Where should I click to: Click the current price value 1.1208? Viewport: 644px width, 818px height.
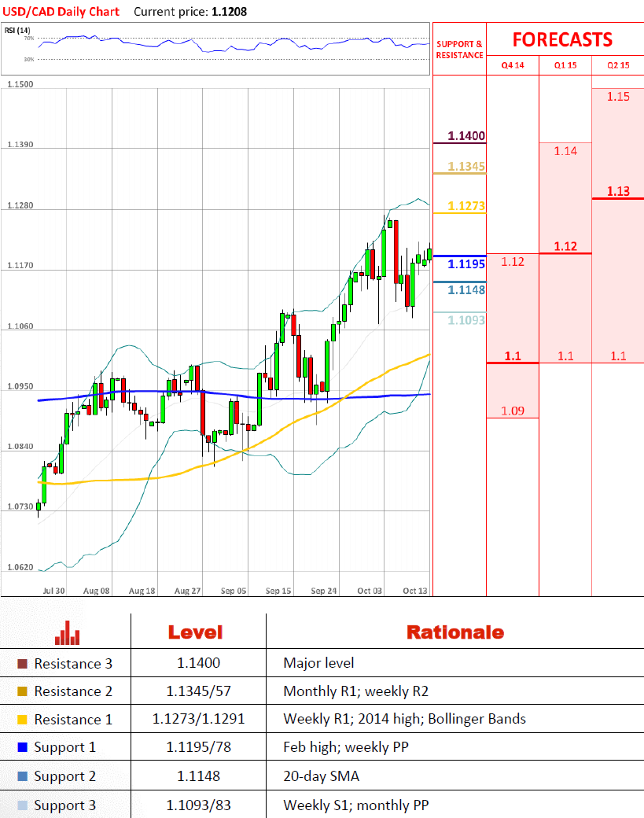229,12
